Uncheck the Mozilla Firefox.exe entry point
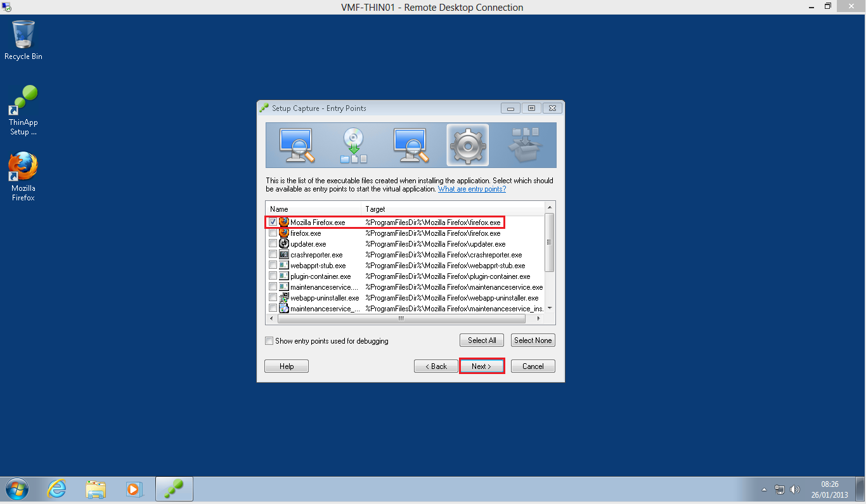Screen dimensions: 866x504 point(273,223)
